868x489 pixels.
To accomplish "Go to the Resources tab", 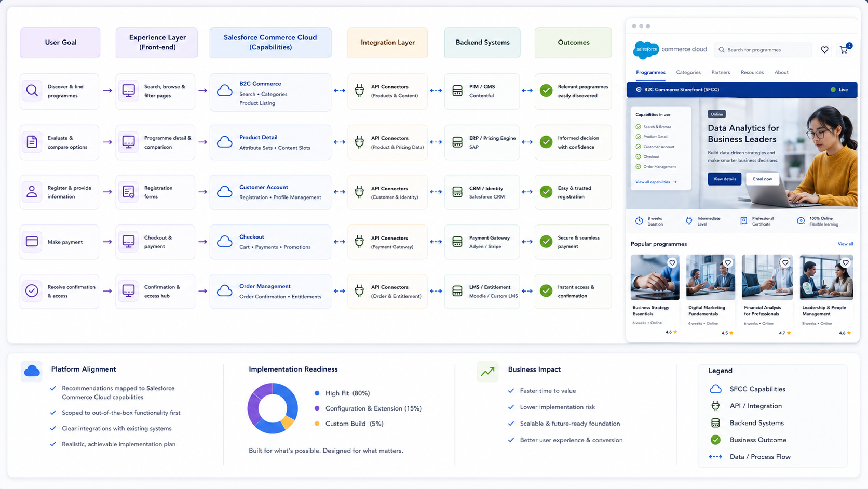I will pos(752,72).
